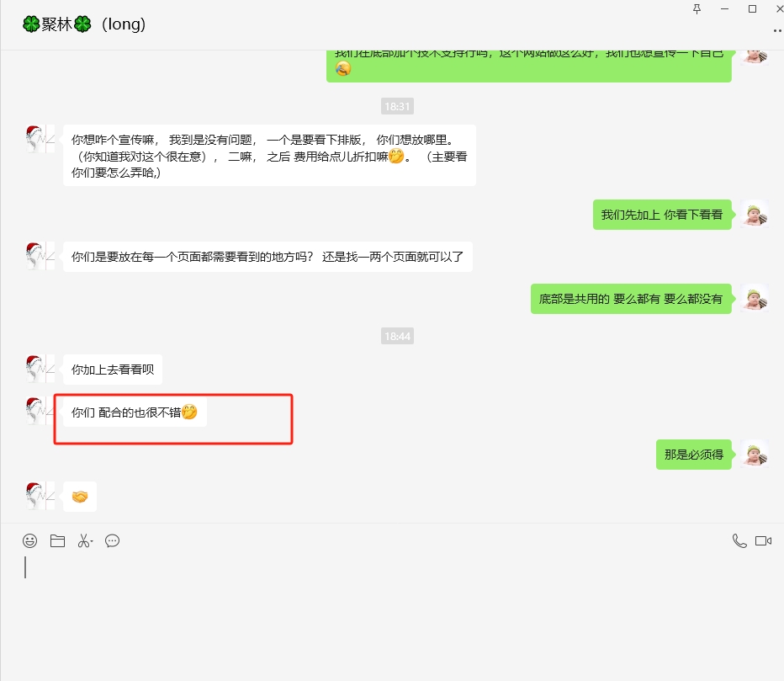Image resolution: width=784 pixels, height=681 pixels.
Task: Open your avatar next to 我们先加上 你看下看看
Action: 755,214
